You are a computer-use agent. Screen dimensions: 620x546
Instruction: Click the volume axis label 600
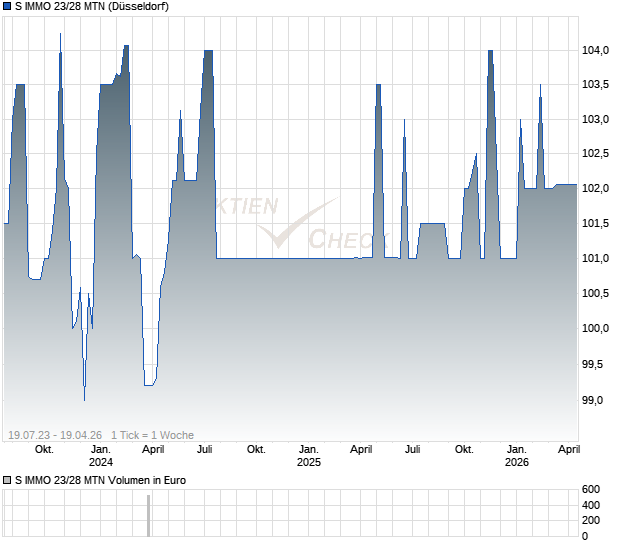coord(591,489)
